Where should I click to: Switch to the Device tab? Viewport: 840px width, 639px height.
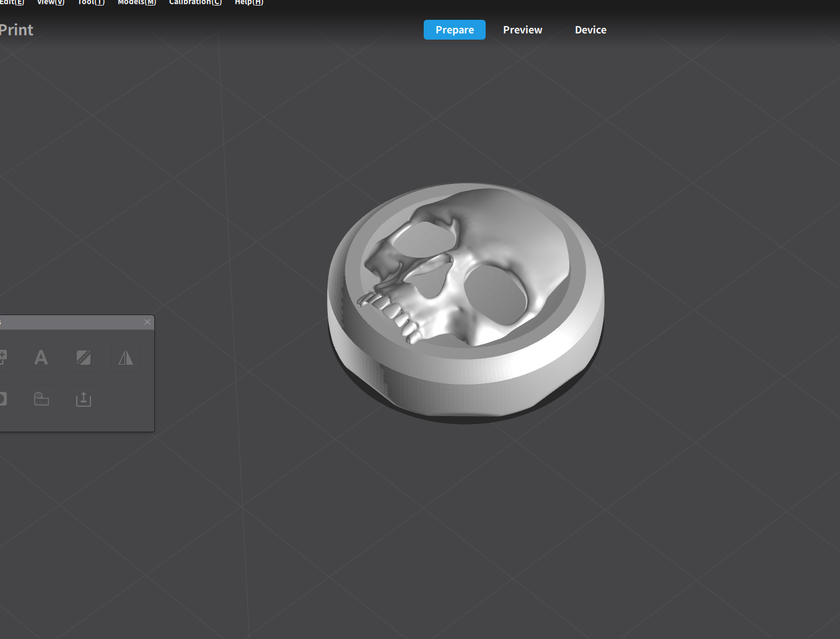(591, 30)
